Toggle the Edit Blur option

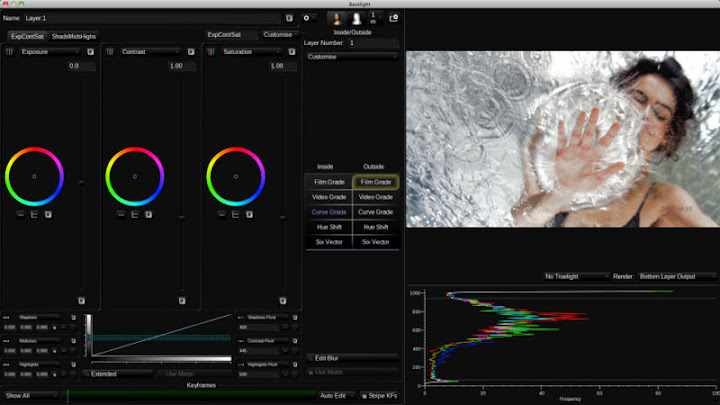352,358
